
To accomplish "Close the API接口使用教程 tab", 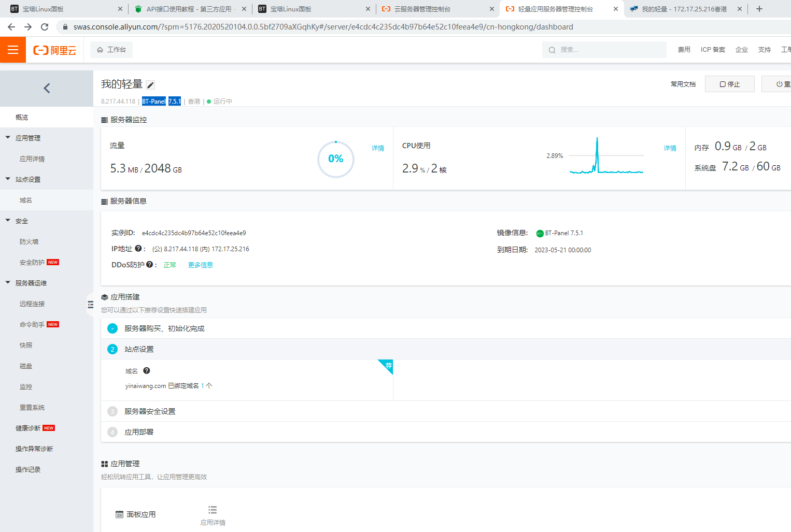I will pyautogui.click(x=244, y=9).
